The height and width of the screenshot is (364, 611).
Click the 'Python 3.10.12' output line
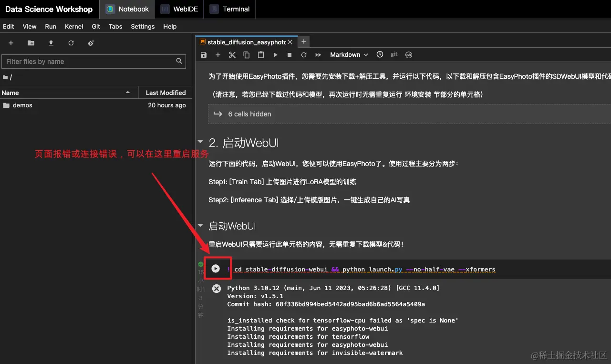[x=333, y=288]
